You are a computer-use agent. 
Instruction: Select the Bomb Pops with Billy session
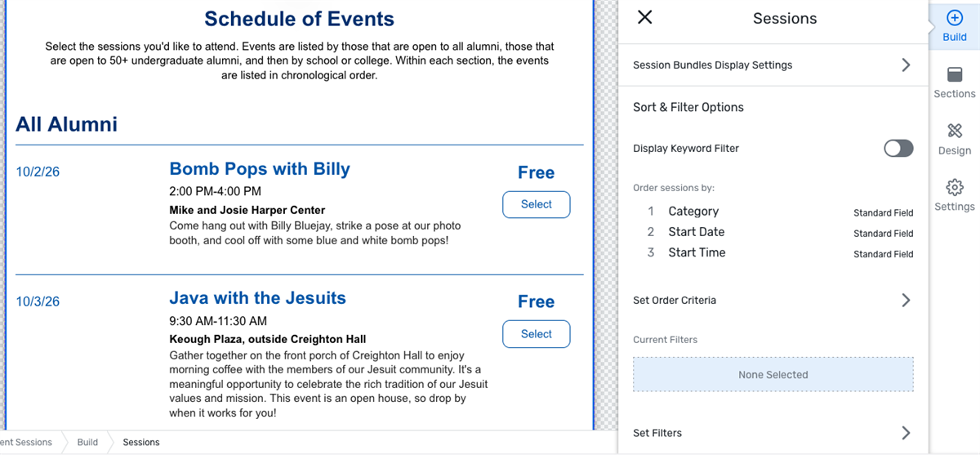click(536, 204)
